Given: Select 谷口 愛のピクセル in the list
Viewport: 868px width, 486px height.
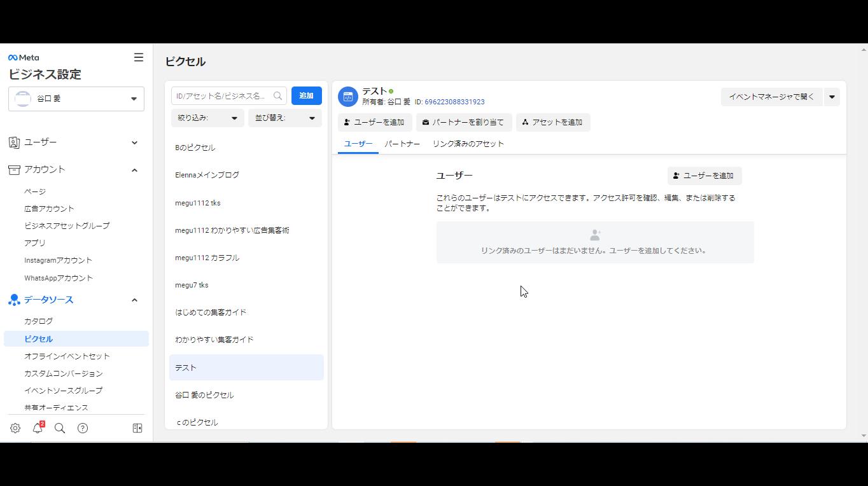Looking at the screenshot, I should pos(246,395).
